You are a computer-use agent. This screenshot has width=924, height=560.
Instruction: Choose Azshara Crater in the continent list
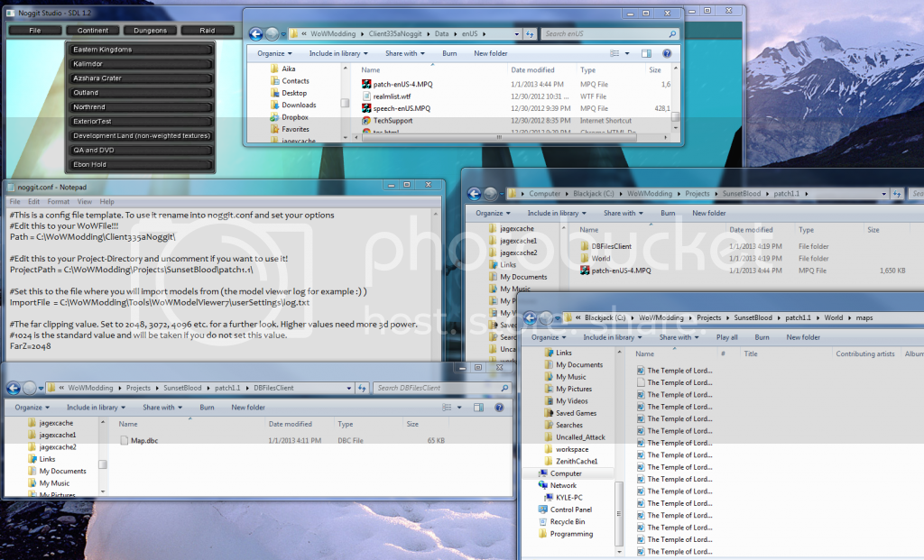(140, 78)
